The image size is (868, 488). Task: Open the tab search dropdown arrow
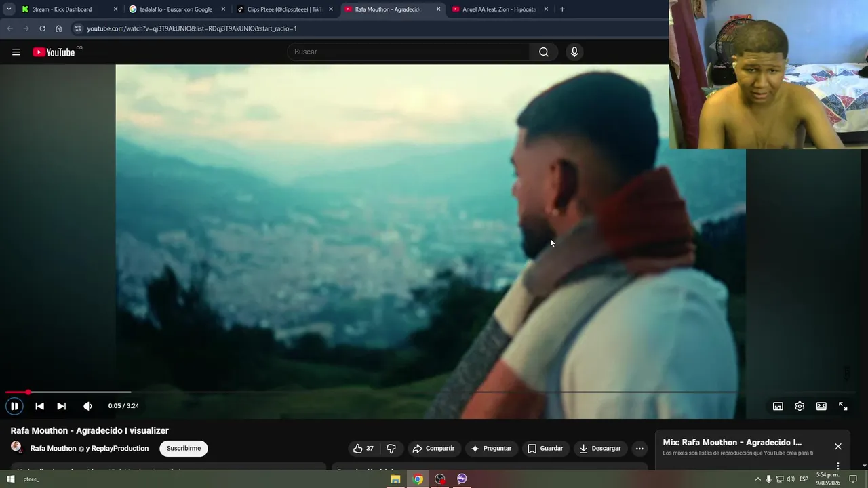pos(9,9)
